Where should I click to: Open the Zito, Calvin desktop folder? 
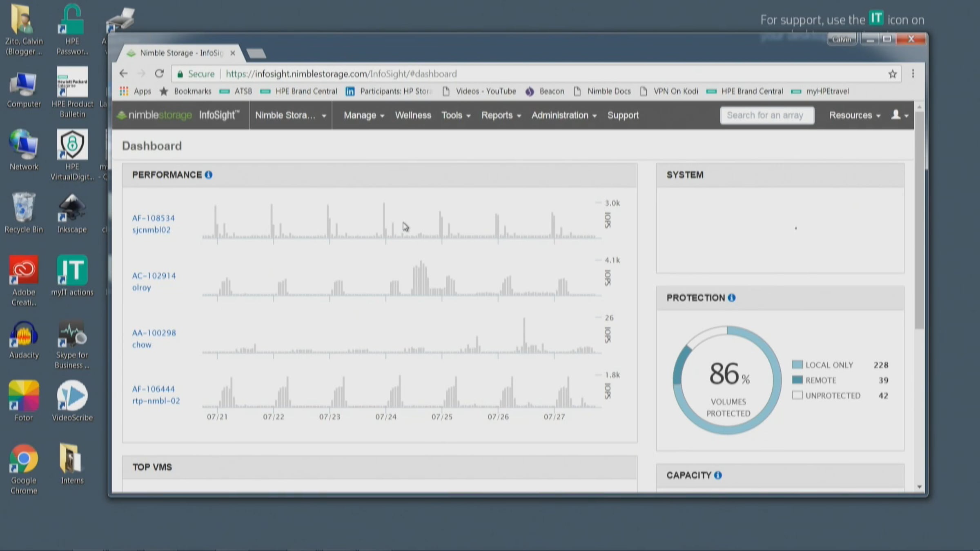[23, 29]
